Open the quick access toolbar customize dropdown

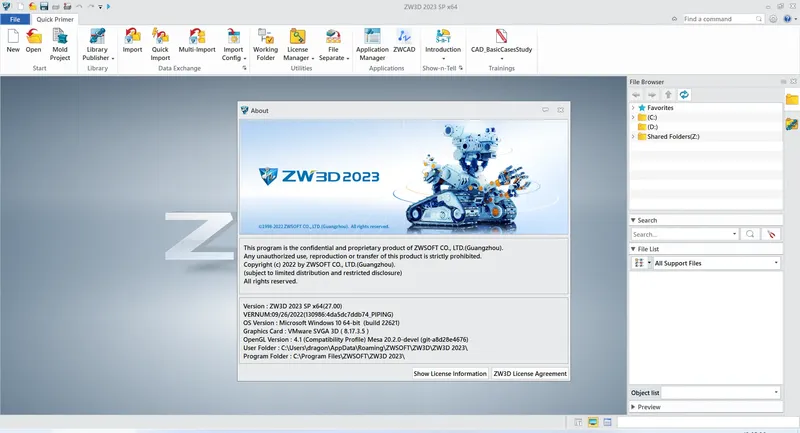101,7
